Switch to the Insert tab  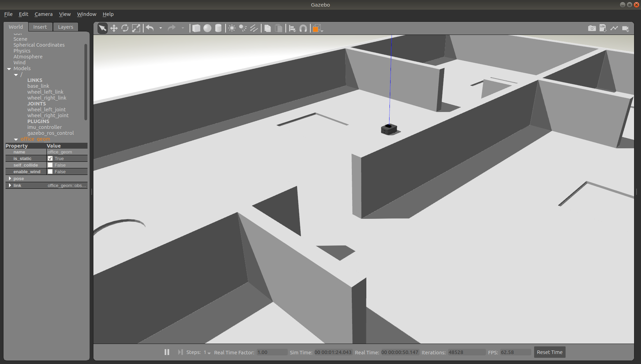point(40,27)
